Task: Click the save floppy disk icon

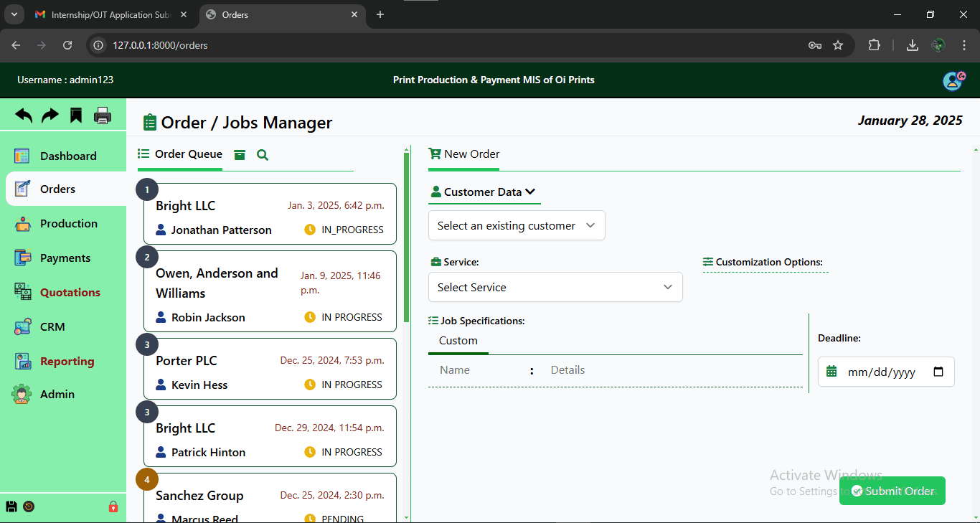Action: pos(11,506)
